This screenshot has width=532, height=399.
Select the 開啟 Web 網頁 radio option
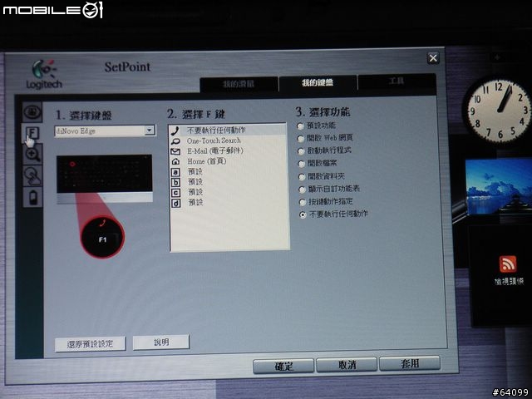(301, 139)
